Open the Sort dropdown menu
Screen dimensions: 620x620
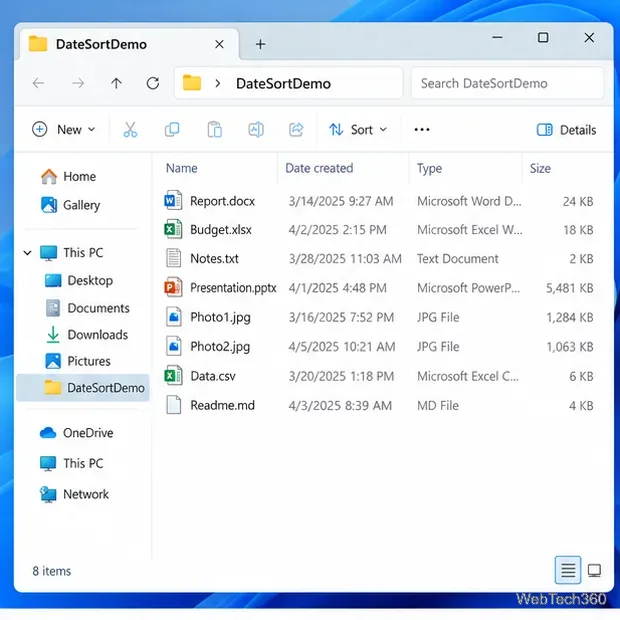pos(358,129)
